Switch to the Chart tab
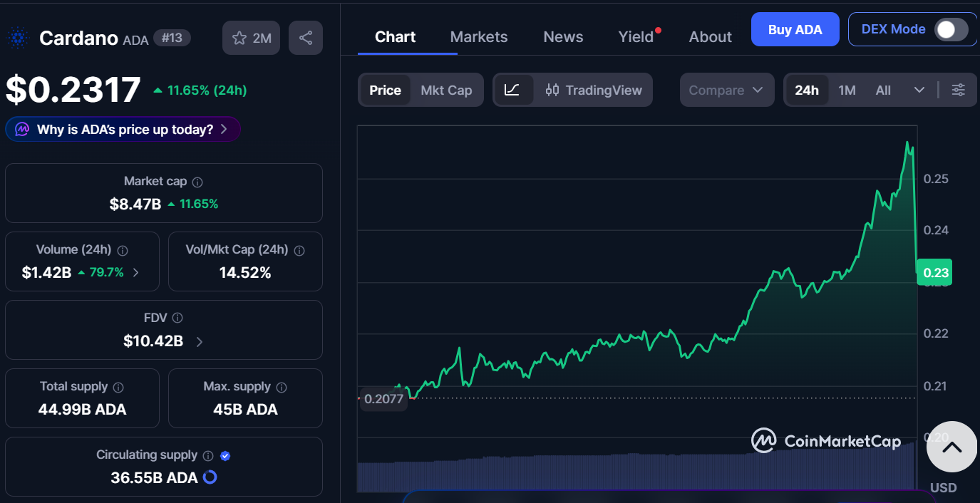This screenshot has width=980, height=503. pos(396,37)
